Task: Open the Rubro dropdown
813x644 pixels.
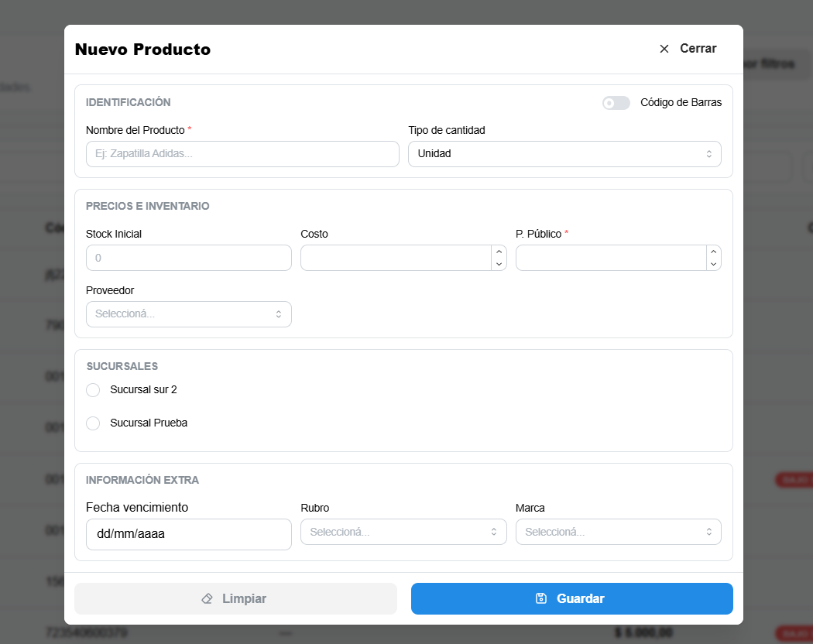Action: [x=403, y=532]
